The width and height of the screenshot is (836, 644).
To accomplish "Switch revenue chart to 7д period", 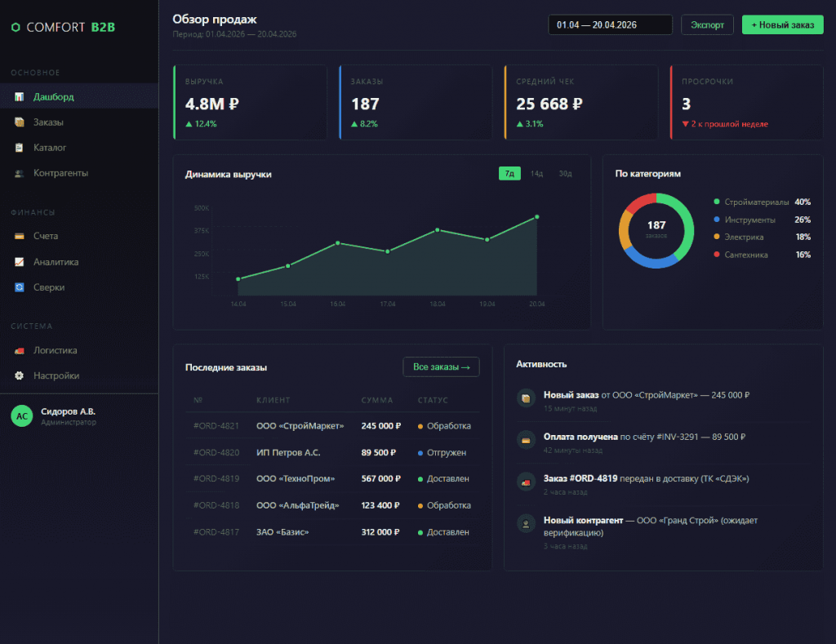I will 509,173.
